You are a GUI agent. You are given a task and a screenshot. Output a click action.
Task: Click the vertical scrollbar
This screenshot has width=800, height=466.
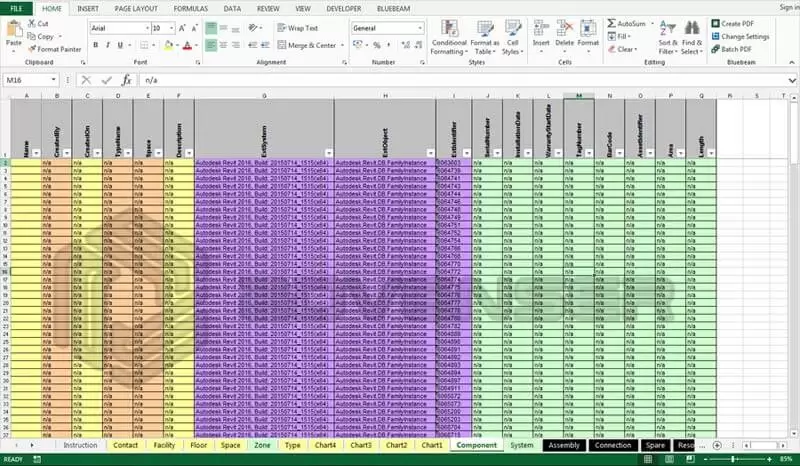(794, 265)
